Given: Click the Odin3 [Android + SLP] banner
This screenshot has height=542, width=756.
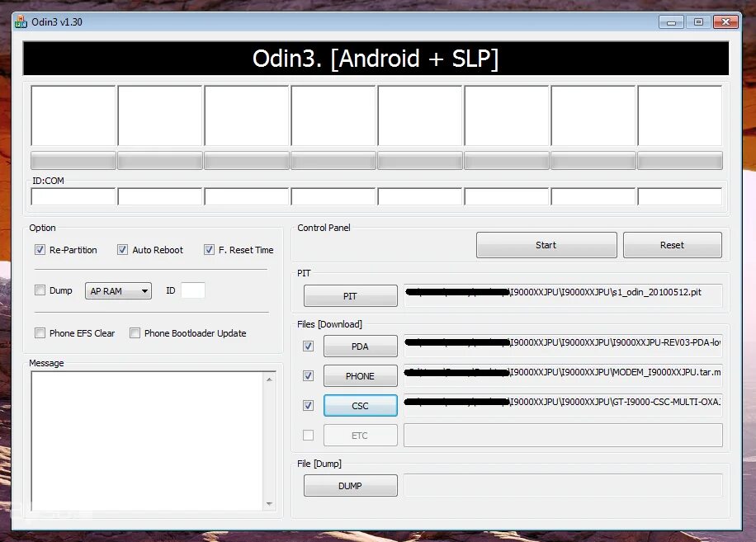Looking at the screenshot, I should tap(376, 59).
